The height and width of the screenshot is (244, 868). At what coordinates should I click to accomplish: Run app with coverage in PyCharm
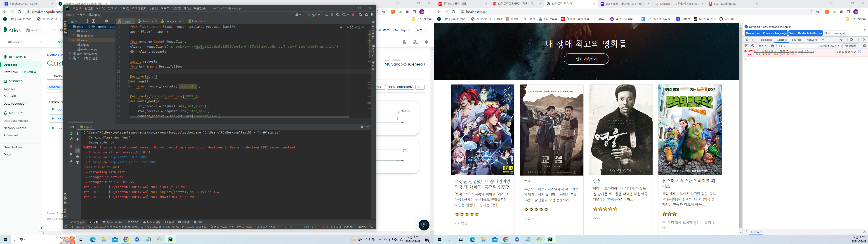click(338, 15)
